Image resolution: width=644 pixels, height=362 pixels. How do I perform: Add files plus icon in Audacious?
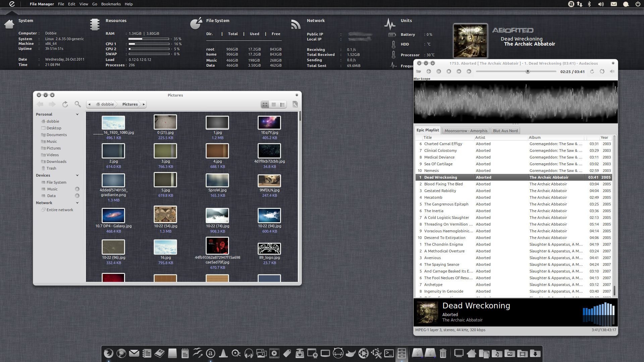[x=429, y=71]
